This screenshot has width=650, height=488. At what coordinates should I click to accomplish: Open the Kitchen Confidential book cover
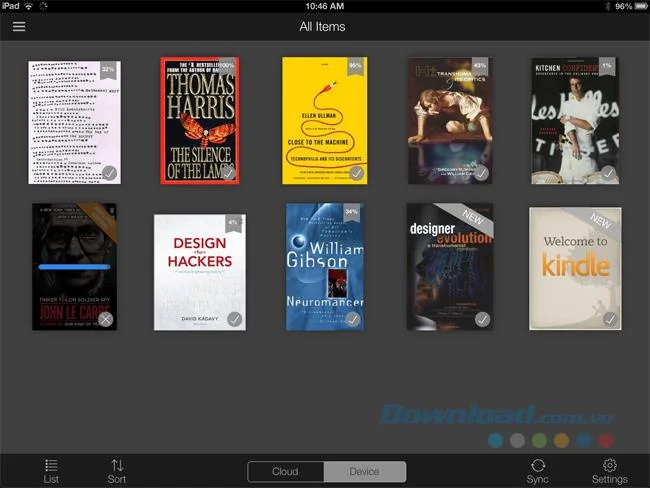[575, 121]
